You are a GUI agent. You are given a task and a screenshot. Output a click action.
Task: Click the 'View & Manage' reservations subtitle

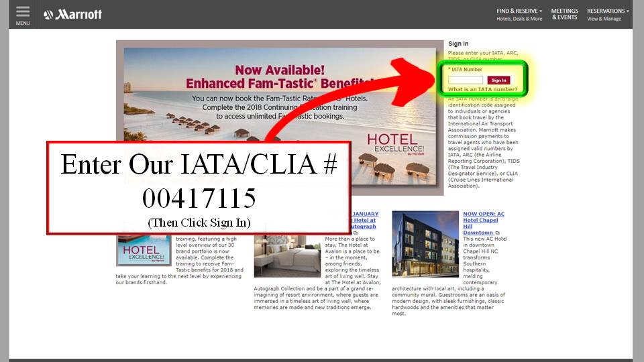(x=604, y=19)
